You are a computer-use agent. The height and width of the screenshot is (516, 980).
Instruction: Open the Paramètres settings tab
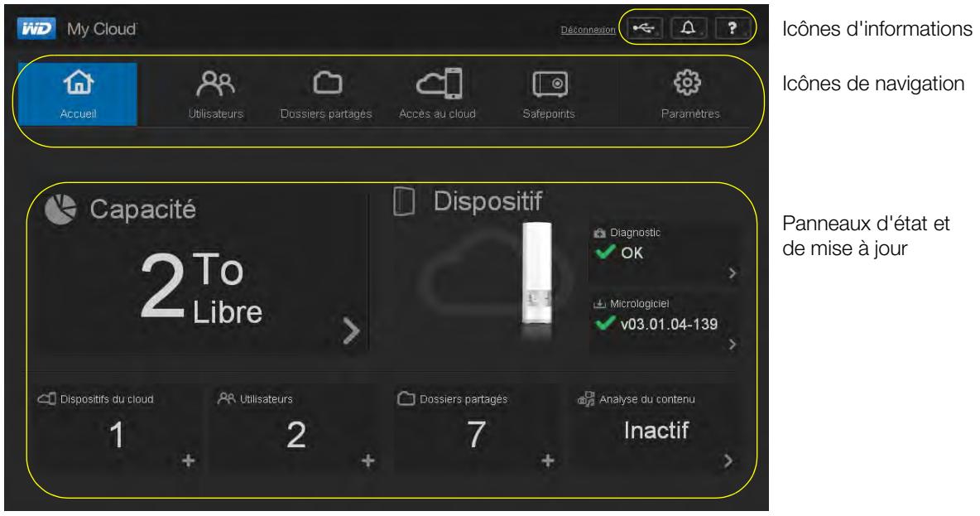pyautogui.click(x=690, y=94)
